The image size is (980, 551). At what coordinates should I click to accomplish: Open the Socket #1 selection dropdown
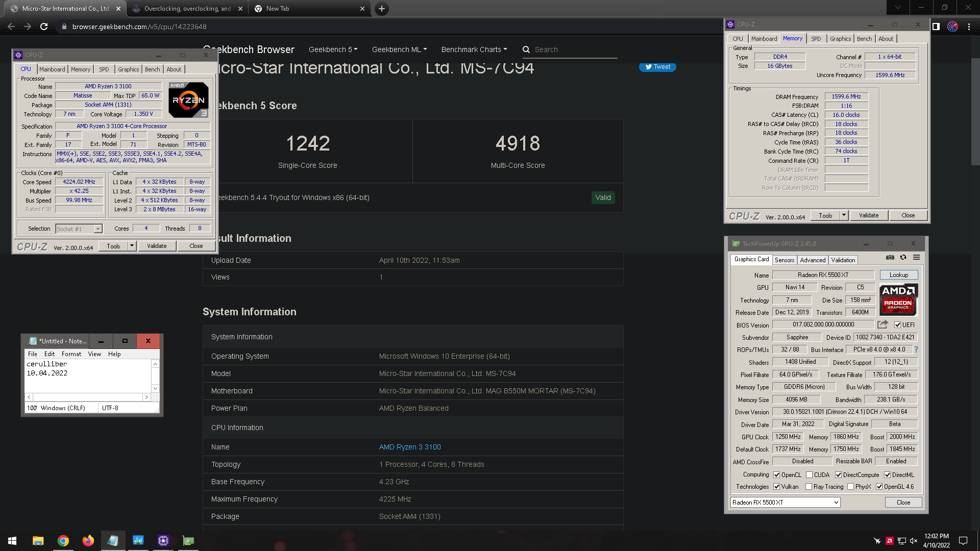tap(79, 229)
